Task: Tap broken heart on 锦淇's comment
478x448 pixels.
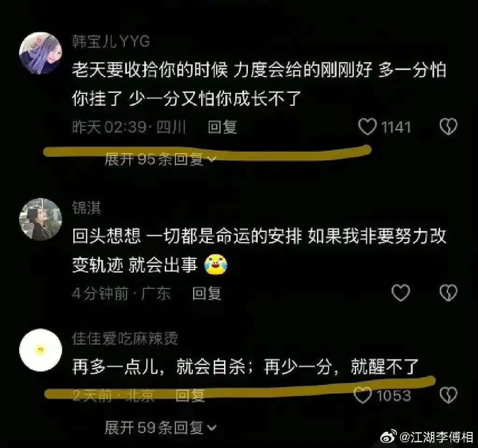Action: (x=449, y=293)
